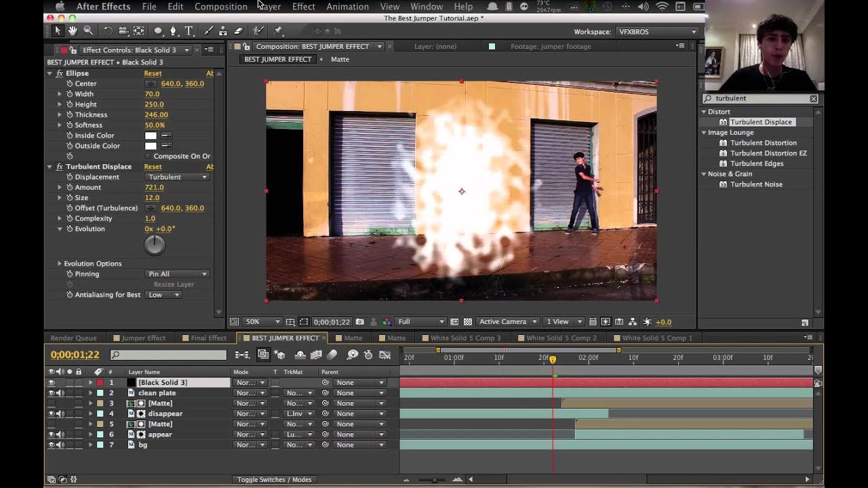Select the Unified Camera tool

123,31
